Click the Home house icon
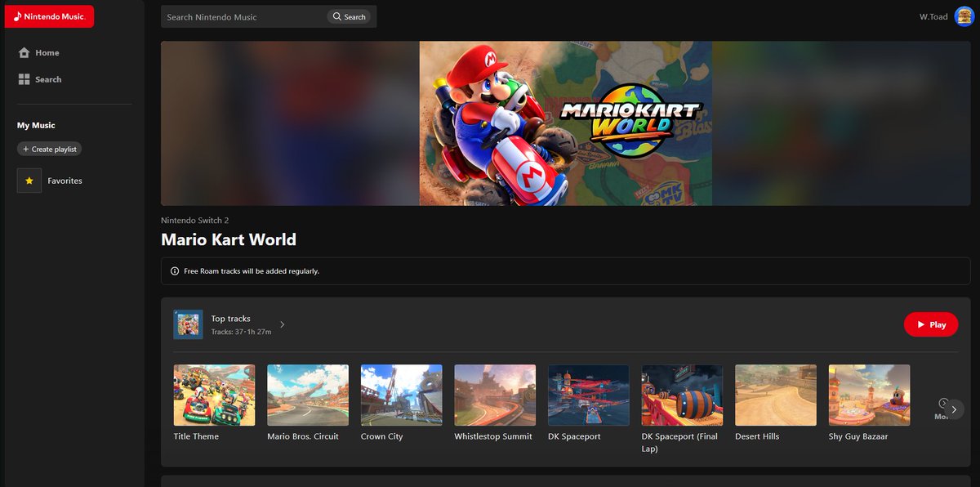 pos(24,52)
